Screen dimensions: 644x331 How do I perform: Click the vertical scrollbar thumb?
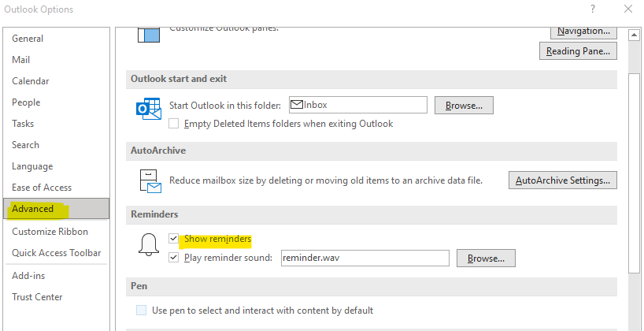tap(634, 173)
